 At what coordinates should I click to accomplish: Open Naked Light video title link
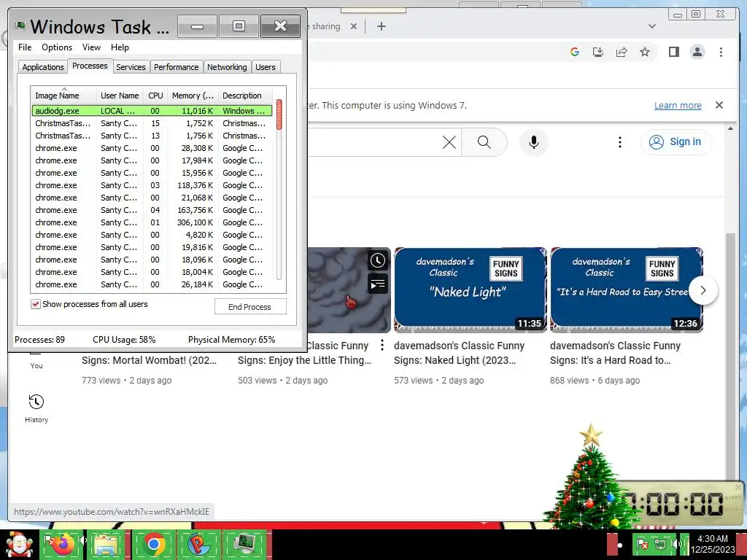(460, 353)
